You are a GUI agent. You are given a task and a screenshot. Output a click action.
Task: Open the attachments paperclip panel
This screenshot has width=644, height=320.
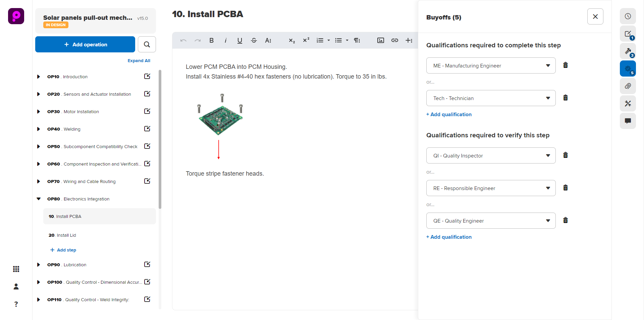click(x=628, y=86)
